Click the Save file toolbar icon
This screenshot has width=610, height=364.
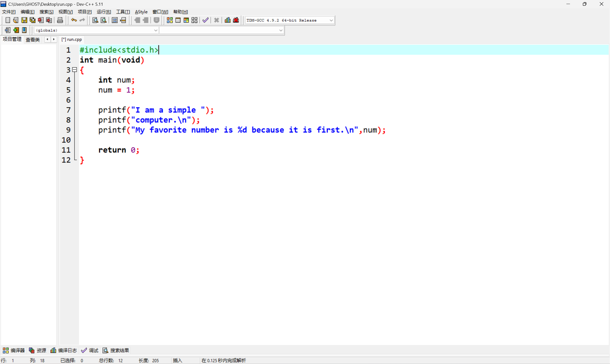(24, 20)
